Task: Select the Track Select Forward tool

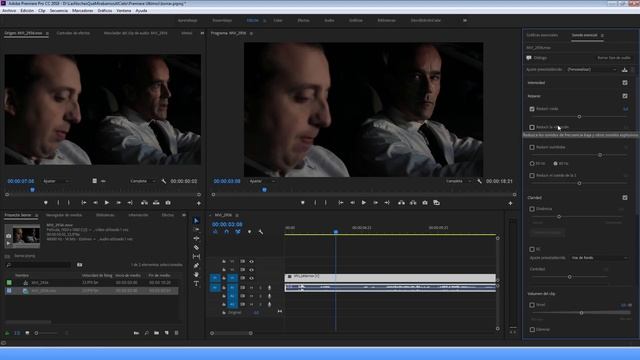Action: point(196,230)
